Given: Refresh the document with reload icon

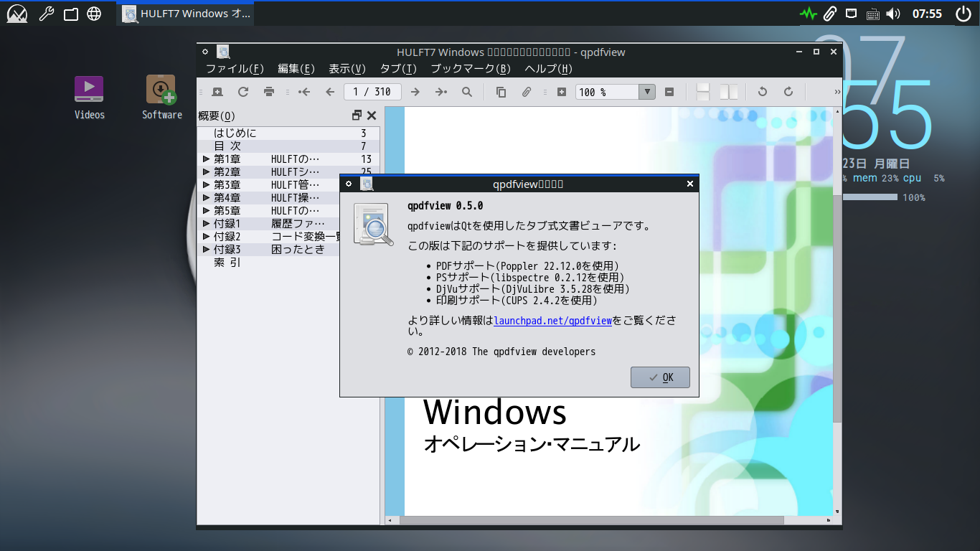Looking at the screenshot, I should [243, 92].
